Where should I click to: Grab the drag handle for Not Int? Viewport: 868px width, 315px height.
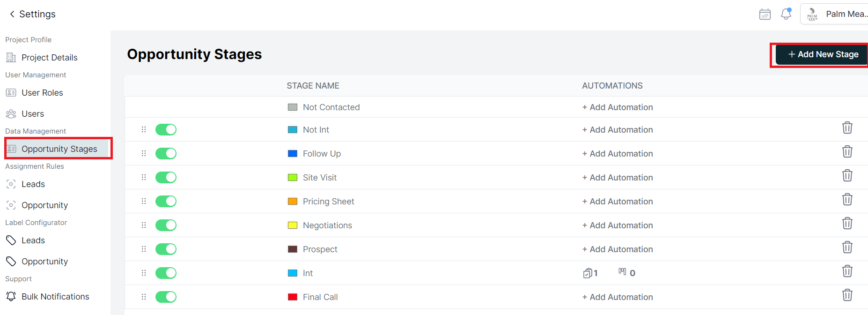pyautogui.click(x=144, y=129)
